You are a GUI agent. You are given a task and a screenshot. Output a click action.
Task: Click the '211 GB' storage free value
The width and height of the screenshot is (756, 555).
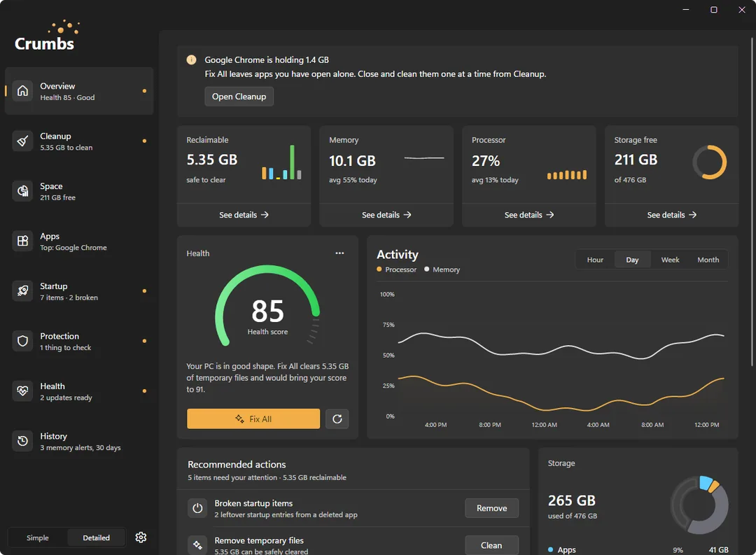[x=636, y=160]
